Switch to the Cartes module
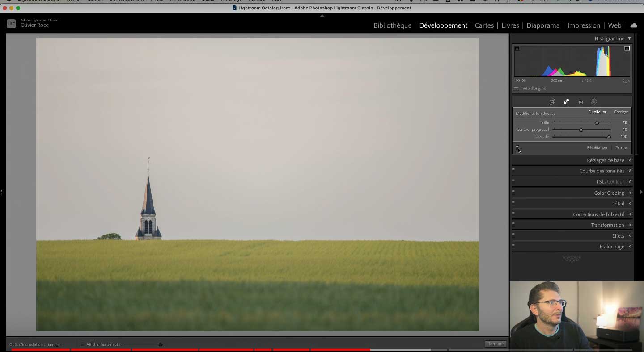Screen dimensions: 644x352 coord(484,25)
